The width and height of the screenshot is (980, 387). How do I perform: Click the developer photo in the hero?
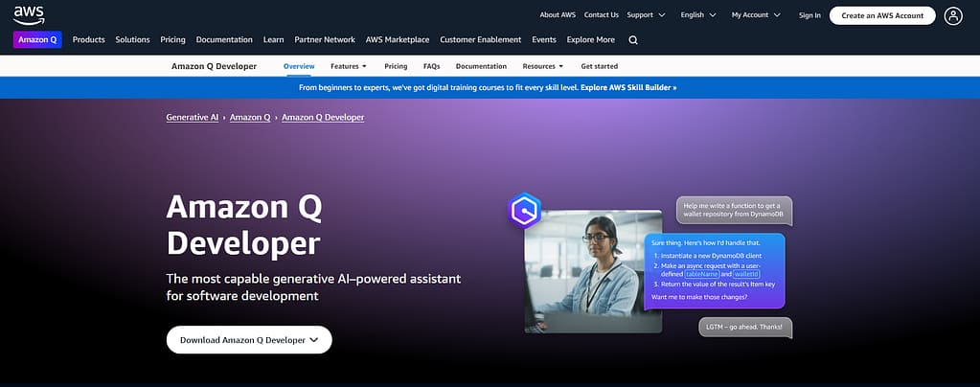coord(593,271)
